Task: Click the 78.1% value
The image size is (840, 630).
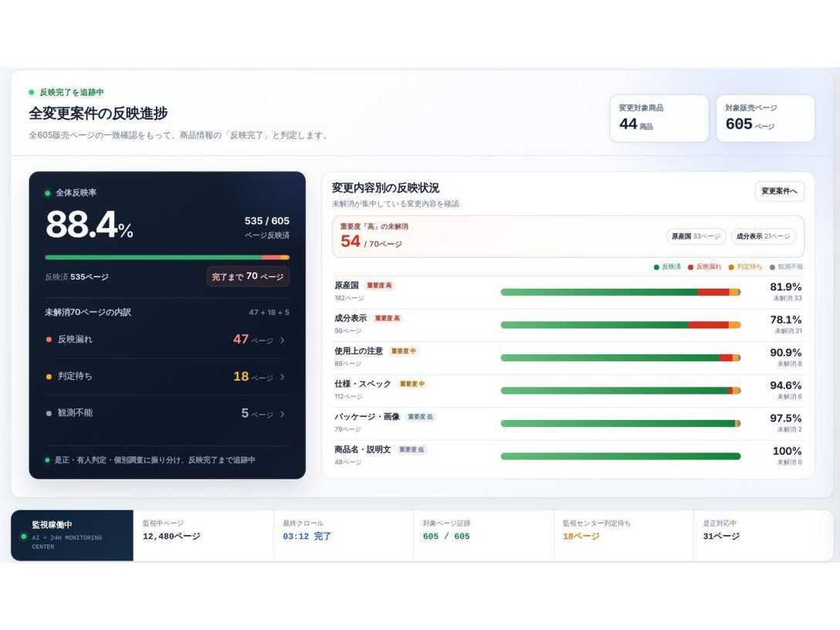Action: tap(785, 320)
